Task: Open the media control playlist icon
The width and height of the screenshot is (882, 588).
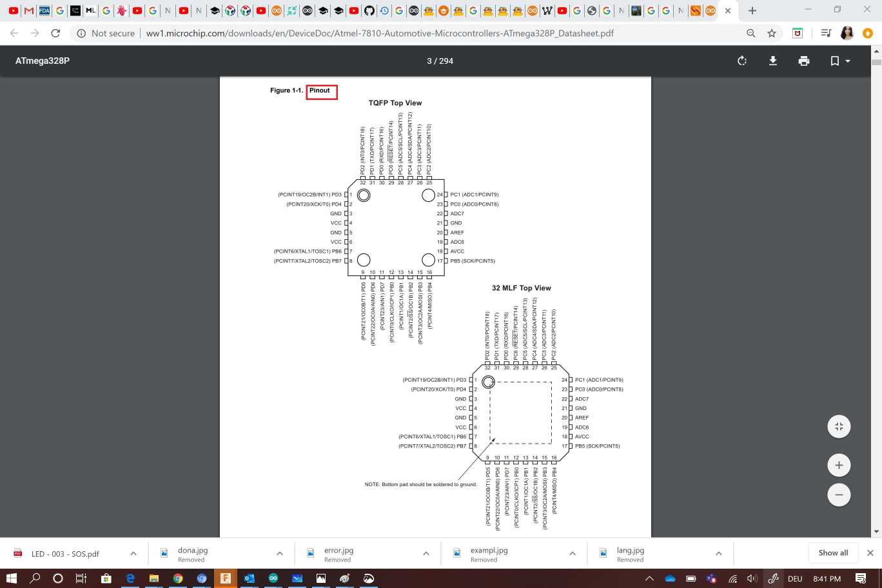Action: [826, 33]
